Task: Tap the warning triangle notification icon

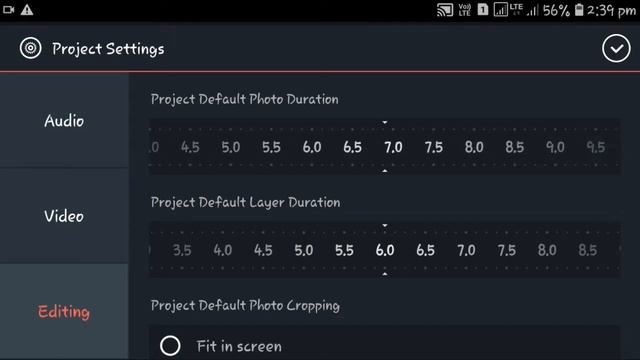Action: coord(27,10)
